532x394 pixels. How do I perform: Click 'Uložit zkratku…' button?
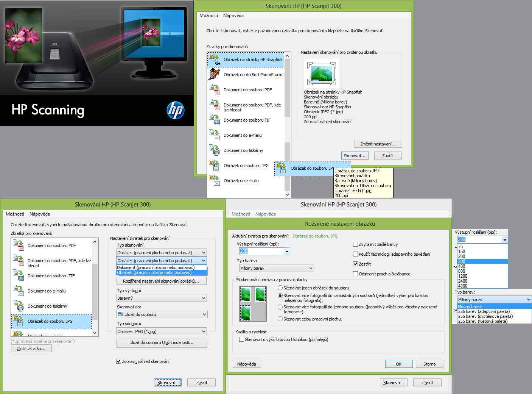pos(31,349)
